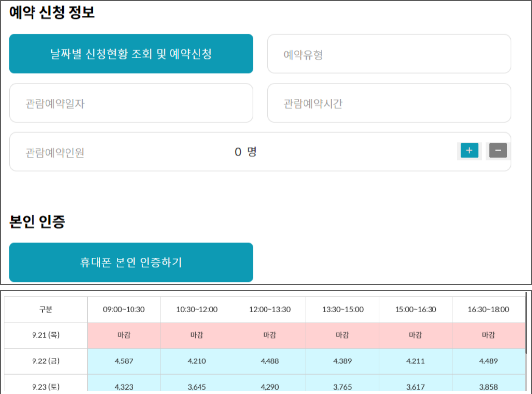This screenshot has height=394, width=532.
Task: Click the 0 명 attendee count display
Action: coord(246,151)
